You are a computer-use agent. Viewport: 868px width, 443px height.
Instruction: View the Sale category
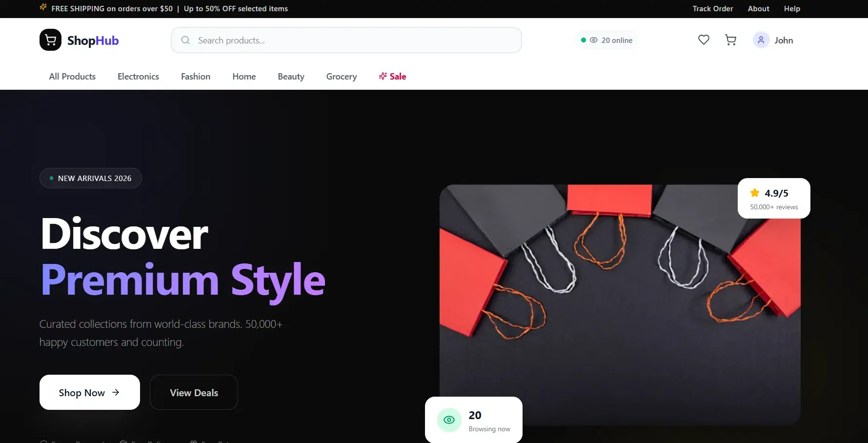coord(392,76)
